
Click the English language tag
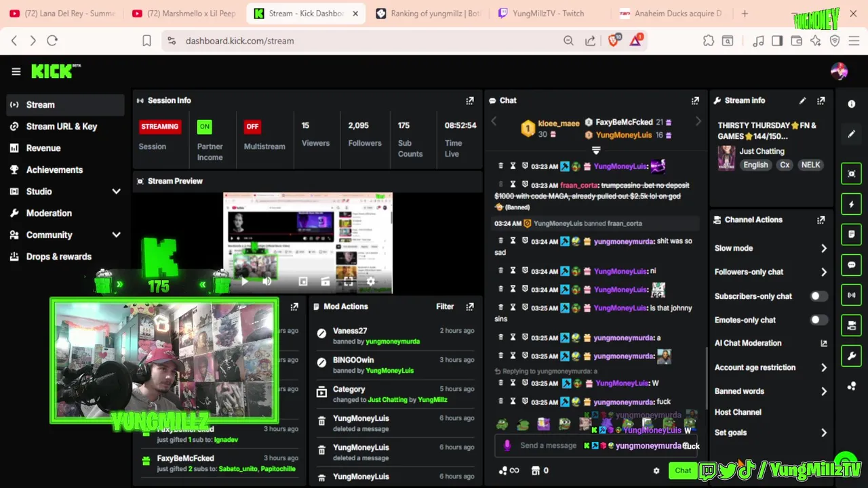click(x=755, y=165)
